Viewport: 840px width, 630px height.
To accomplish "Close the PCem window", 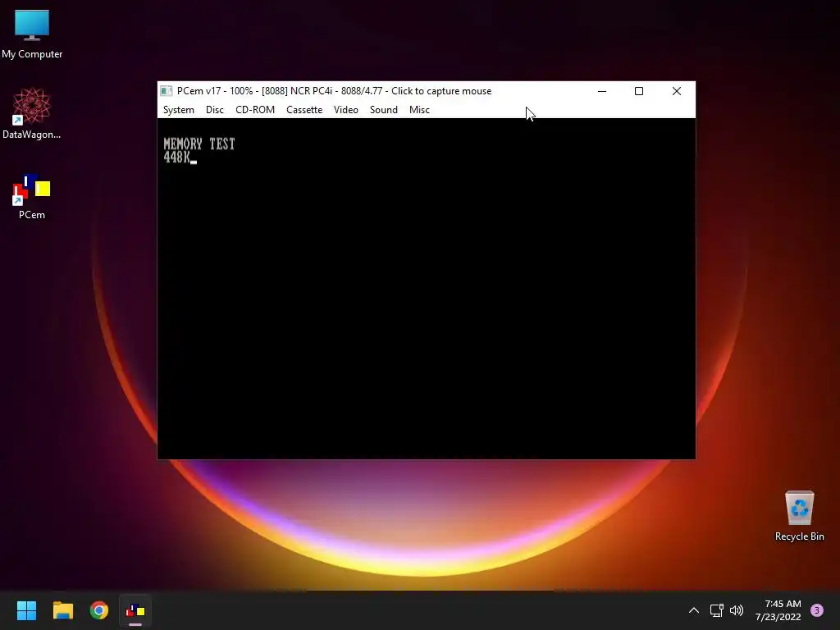I will tap(677, 91).
